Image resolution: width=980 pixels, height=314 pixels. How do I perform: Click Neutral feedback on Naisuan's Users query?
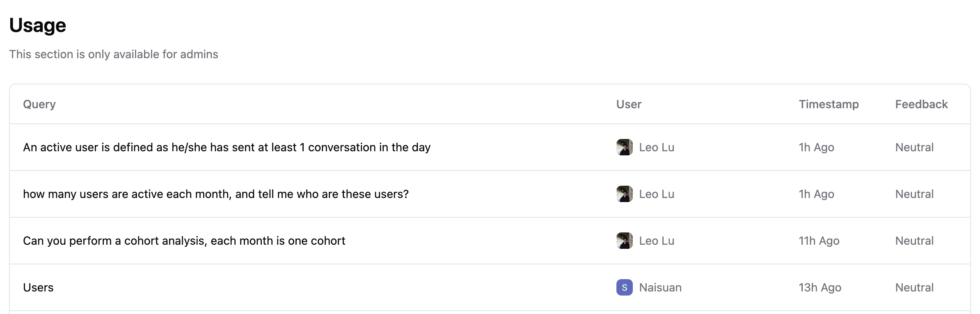(x=914, y=287)
